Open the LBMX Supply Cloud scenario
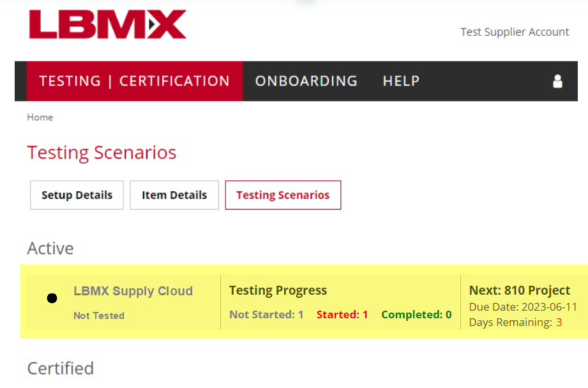The width and height of the screenshot is (588, 388). (x=133, y=291)
